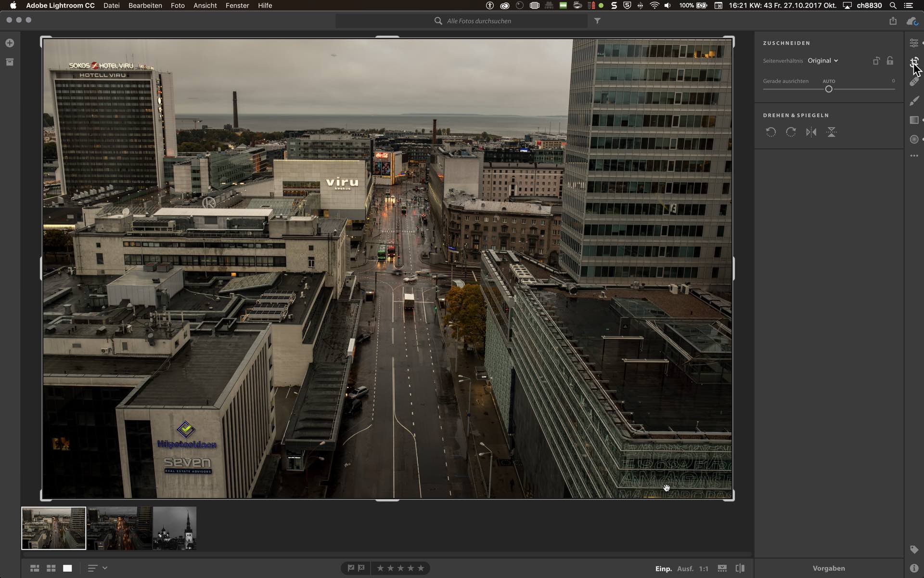Open the Foto menu
The width and height of the screenshot is (924, 578).
178,5
